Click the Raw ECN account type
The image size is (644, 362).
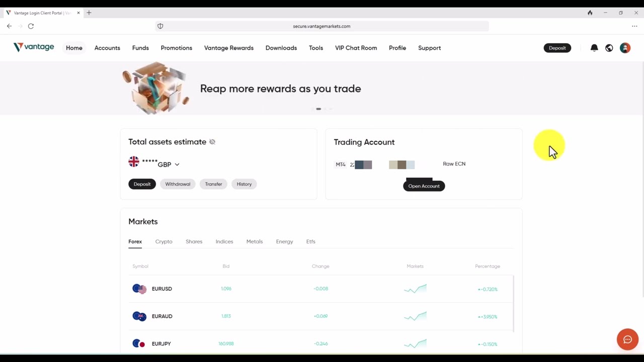tap(454, 164)
